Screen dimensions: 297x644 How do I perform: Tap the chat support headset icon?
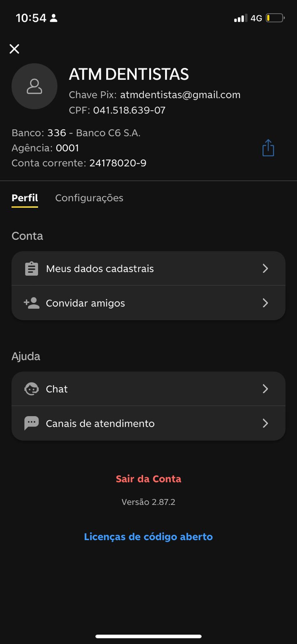(31, 389)
